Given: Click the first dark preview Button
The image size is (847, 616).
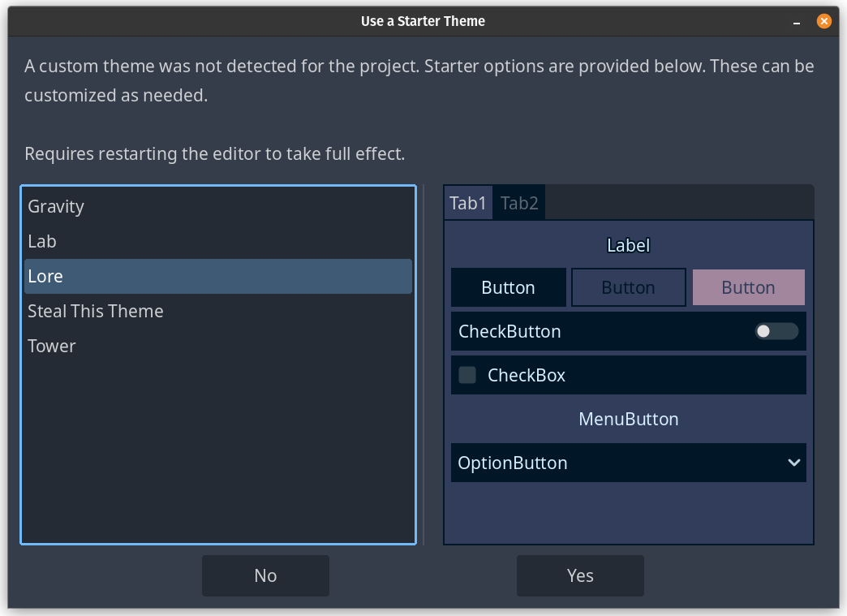Looking at the screenshot, I should [508, 288].
